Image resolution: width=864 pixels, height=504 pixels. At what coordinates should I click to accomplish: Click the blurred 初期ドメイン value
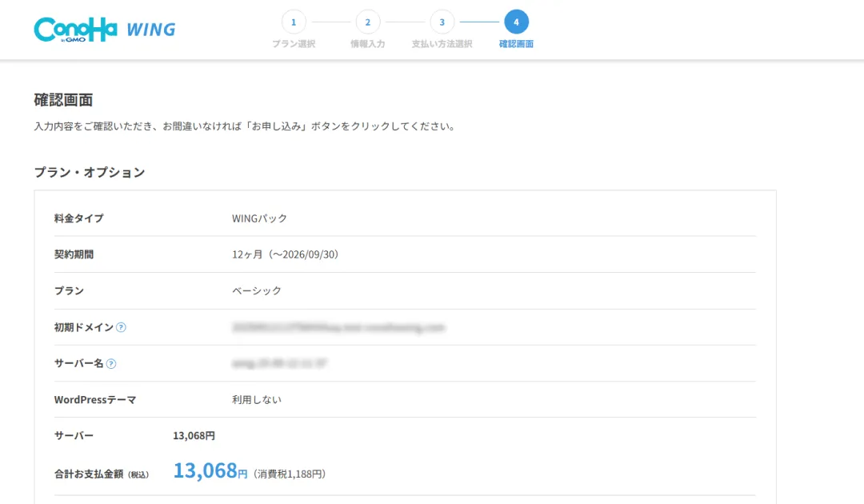(x=338, y=327)
